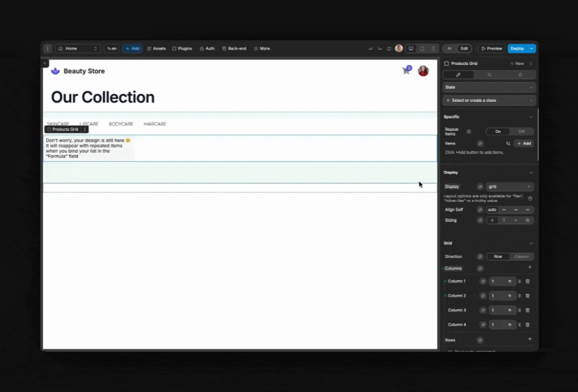Screen dimensions: 578x392
Task: Select the desktop viewport icon
Action: [411, 48]
